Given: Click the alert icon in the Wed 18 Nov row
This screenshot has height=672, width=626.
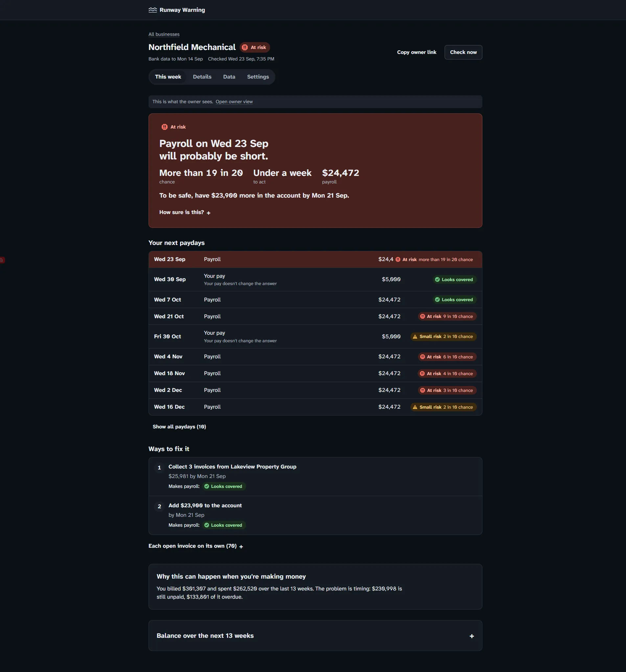Looking at the screenshot, I should click(422, 373).
